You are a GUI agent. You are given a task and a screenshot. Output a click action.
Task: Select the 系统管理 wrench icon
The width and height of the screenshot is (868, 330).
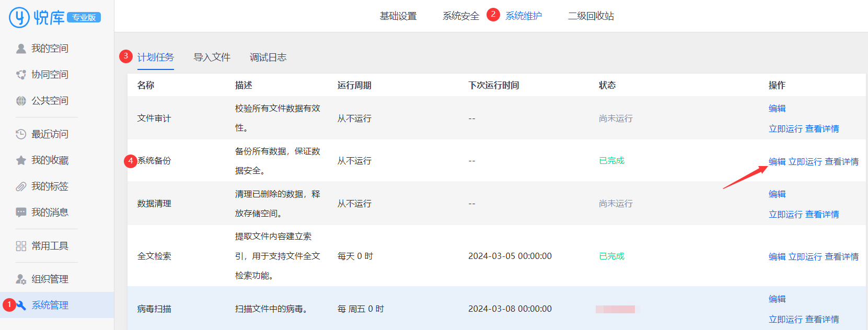(x=21, y=305)
